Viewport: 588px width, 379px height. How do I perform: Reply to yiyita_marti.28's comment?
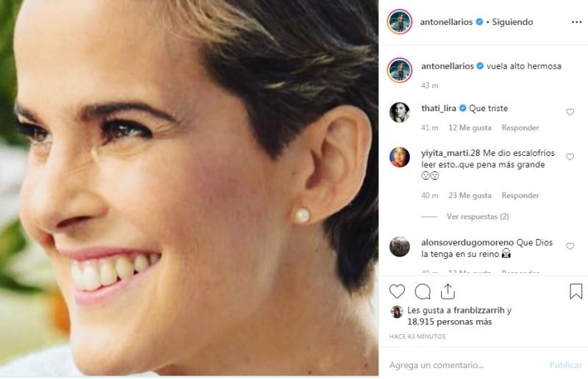[x=520, y=196]
